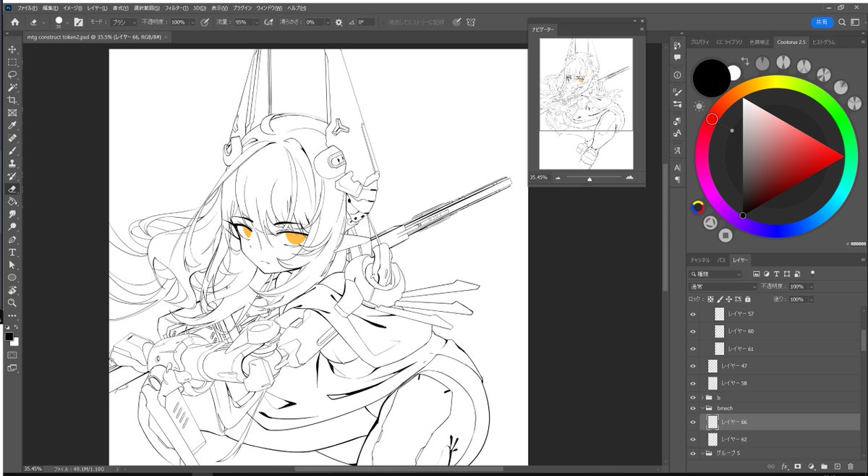This screenshot has width=868, height=476.
Task: Click the Home icon in options bar
Action: [14, 22]
